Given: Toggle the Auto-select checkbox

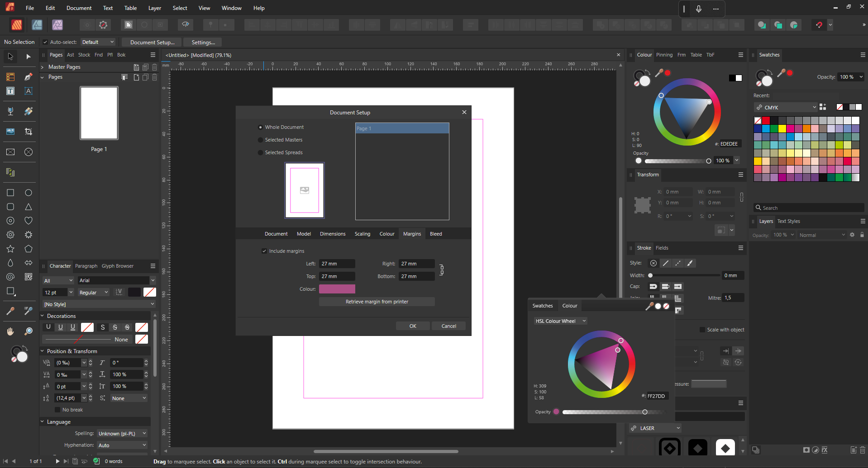Looking at the screenshot, I should 45,42.
